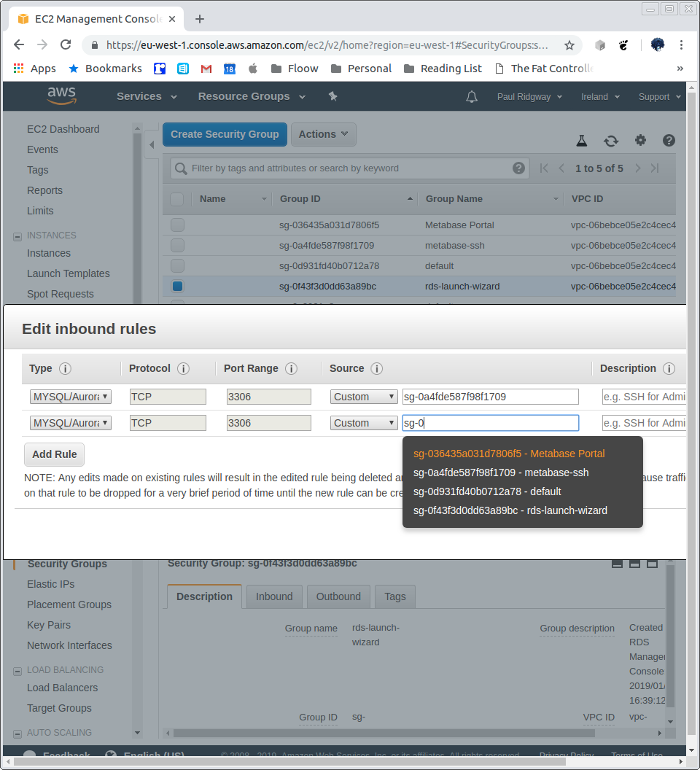
Task: Open the column settings gear
Action: click(640, 140)
